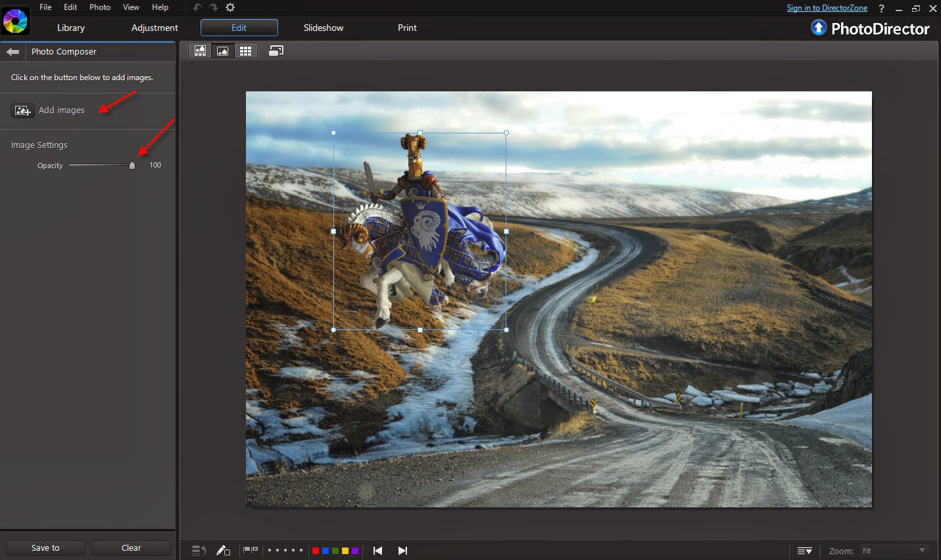This screenshot has height=560, width=941.
Task: Click Sign in to DirectorZone link
Action: click(827, 8)
